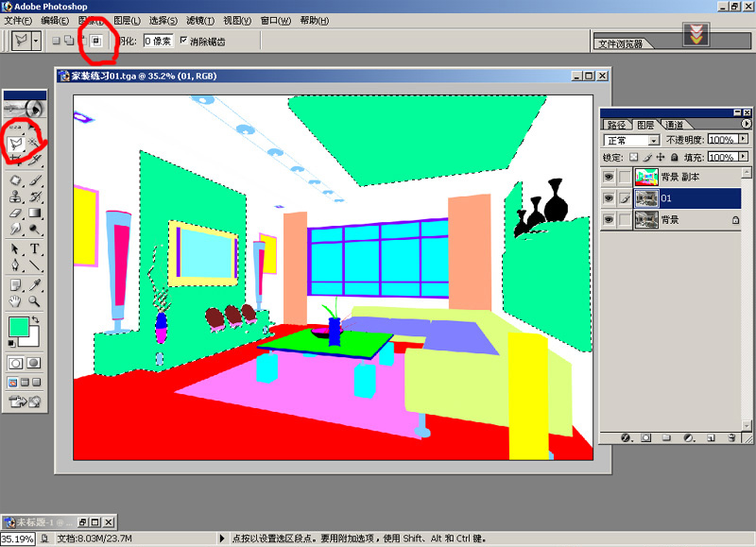The height and width of the screenshot is (547, 756).
Task: Select the Line tool
Action: coord(34,265)
